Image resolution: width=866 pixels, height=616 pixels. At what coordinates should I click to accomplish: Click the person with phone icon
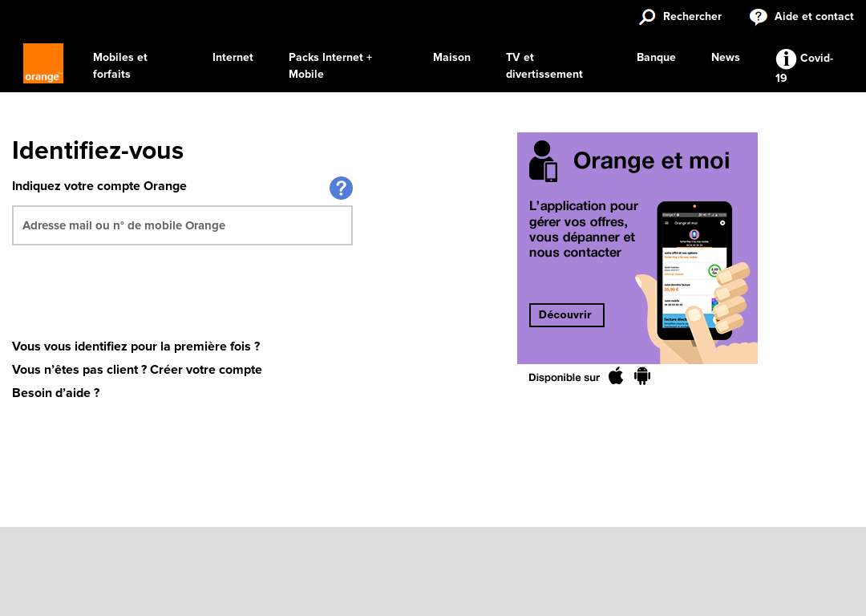[x=544, y=161]
